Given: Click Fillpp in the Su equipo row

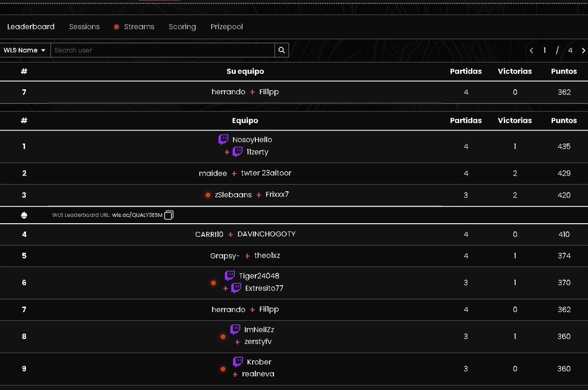Looking at the screenshot, I should coord(269,92).
